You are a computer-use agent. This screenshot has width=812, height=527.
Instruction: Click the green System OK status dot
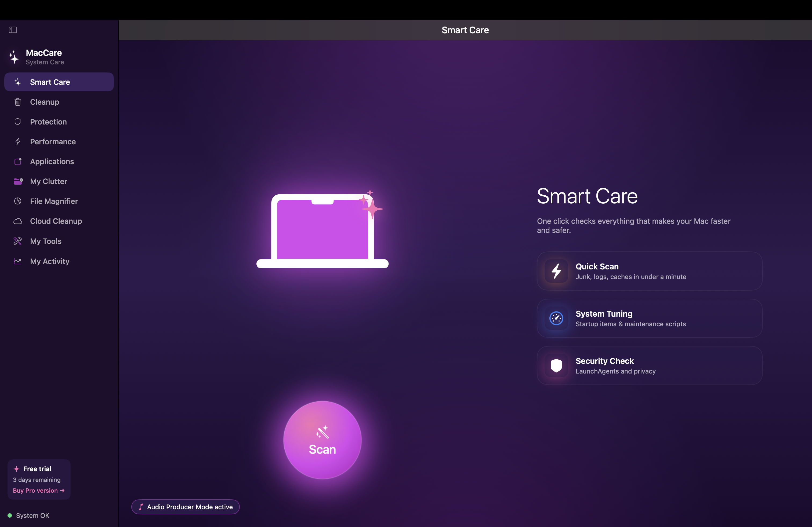pyautogui.click(x=10, y=515)
